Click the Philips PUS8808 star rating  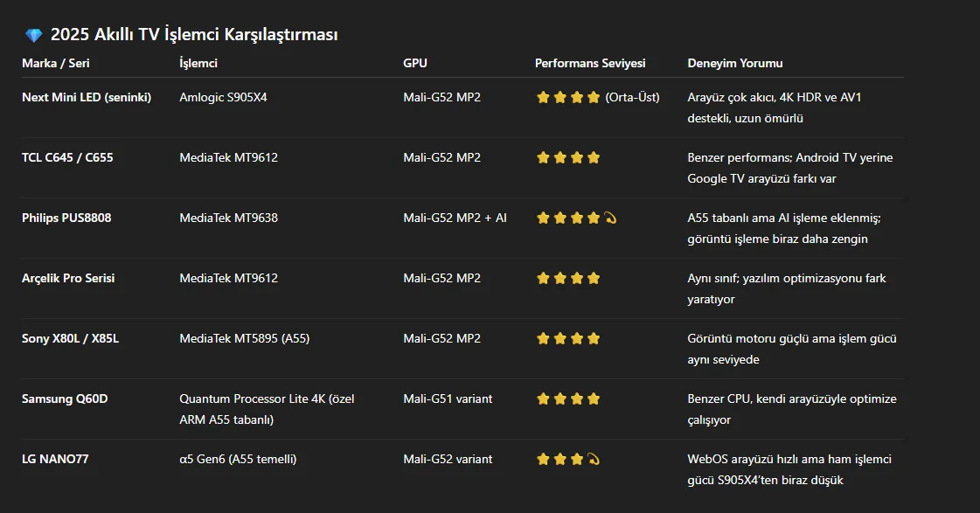pyautogui.click(x=576, y=218)
